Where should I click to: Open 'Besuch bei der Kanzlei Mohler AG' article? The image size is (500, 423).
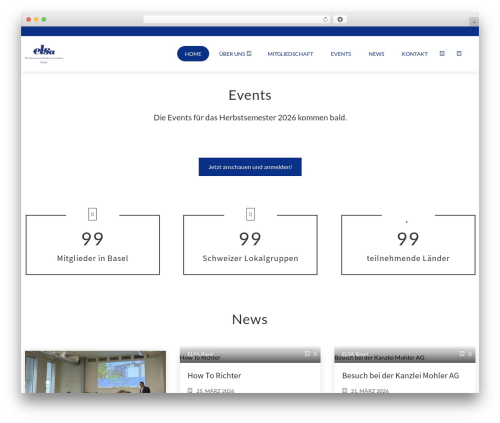400,375
